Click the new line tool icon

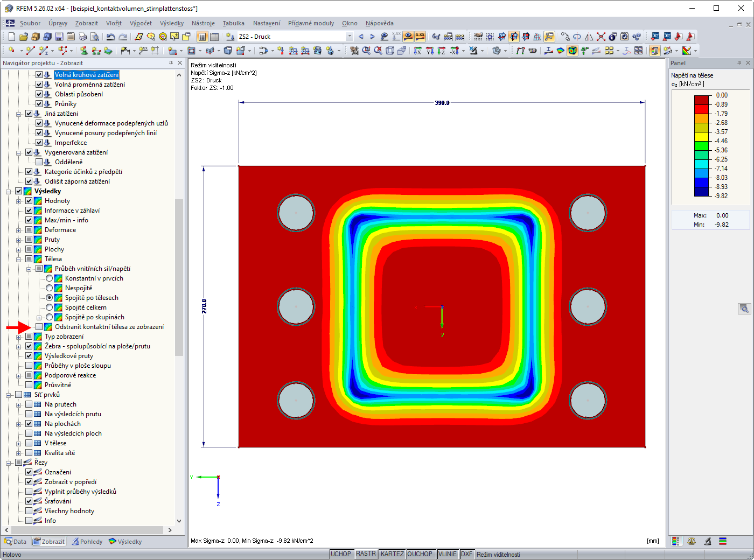(30, 51)
